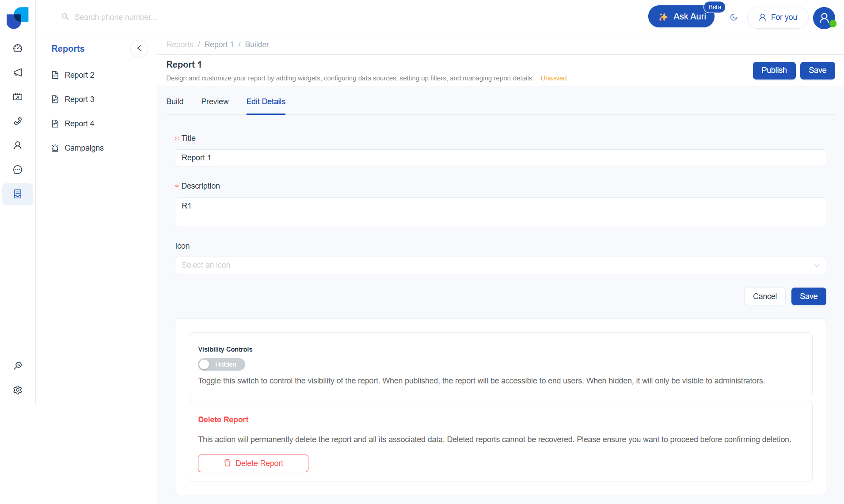
Task: Click the Reports breadcrumb link
Action: (x=179, y=45)
